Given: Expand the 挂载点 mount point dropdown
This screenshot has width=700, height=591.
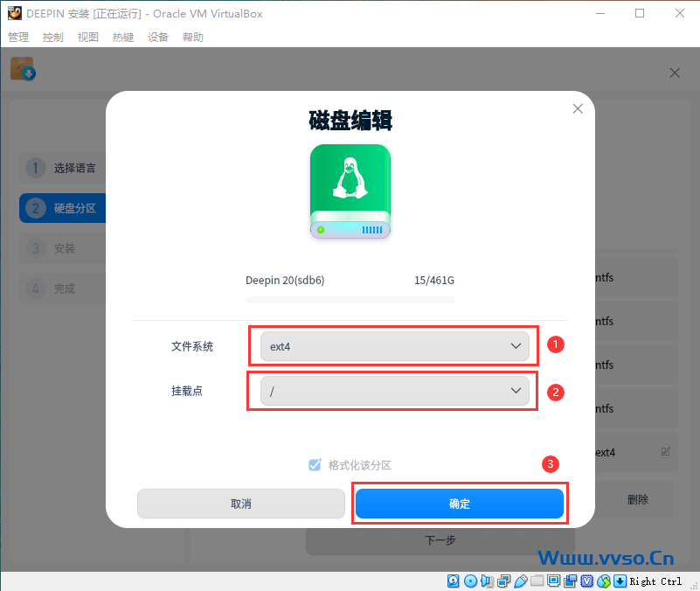Looking at the screenshot, I should pyautogui.click(x=395, y=391).
